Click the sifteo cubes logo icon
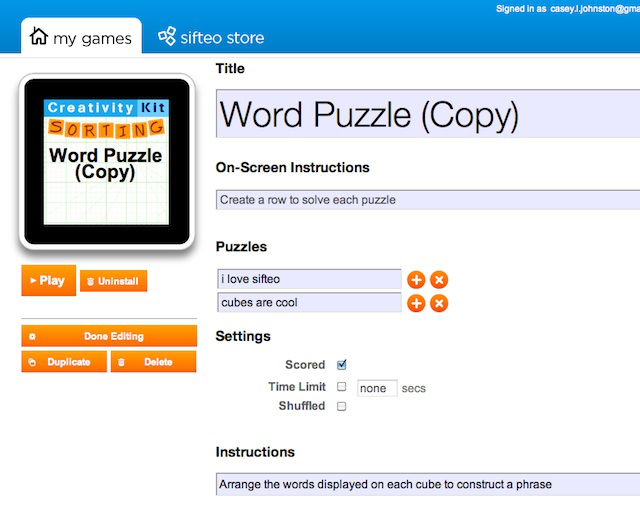 tap(167, 36)
